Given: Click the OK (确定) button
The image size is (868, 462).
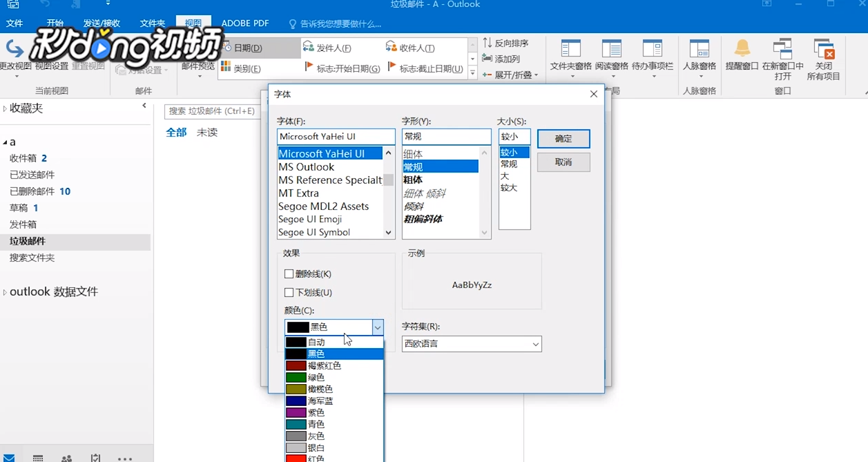Looking at the screenshot, I should click(x=563, y=138).
